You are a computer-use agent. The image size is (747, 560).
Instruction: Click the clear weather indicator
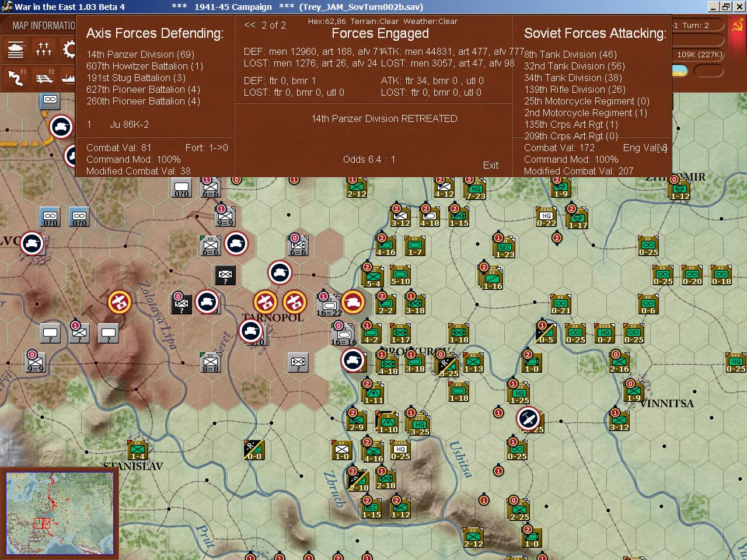(680, 71)
